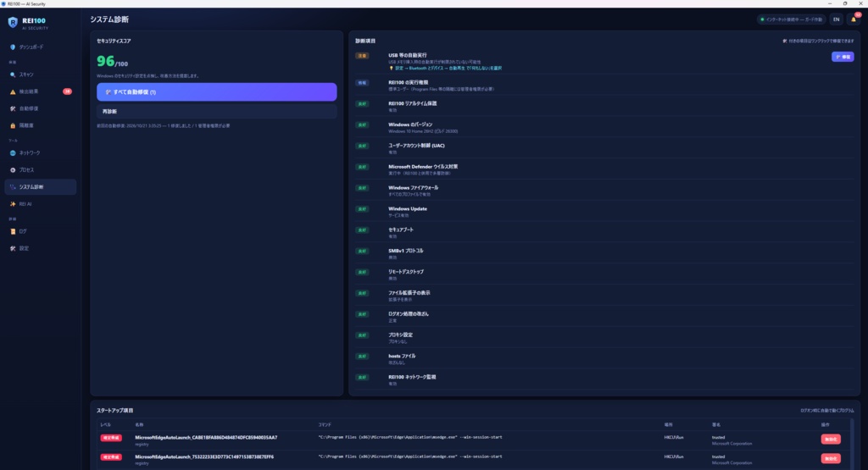Click the REI100 の実行権限 title
868x470 pixels.
coord(408,82)
